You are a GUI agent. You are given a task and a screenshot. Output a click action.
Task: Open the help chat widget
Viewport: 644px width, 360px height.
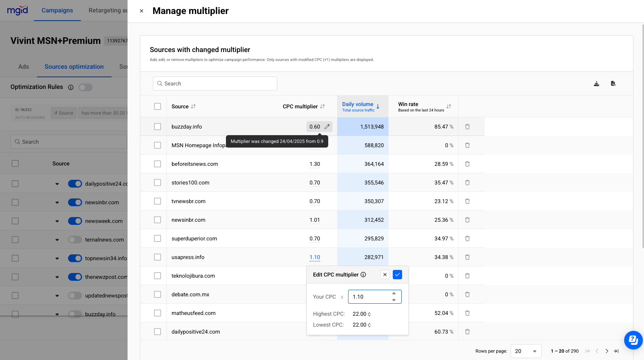[x=633, y=340]
